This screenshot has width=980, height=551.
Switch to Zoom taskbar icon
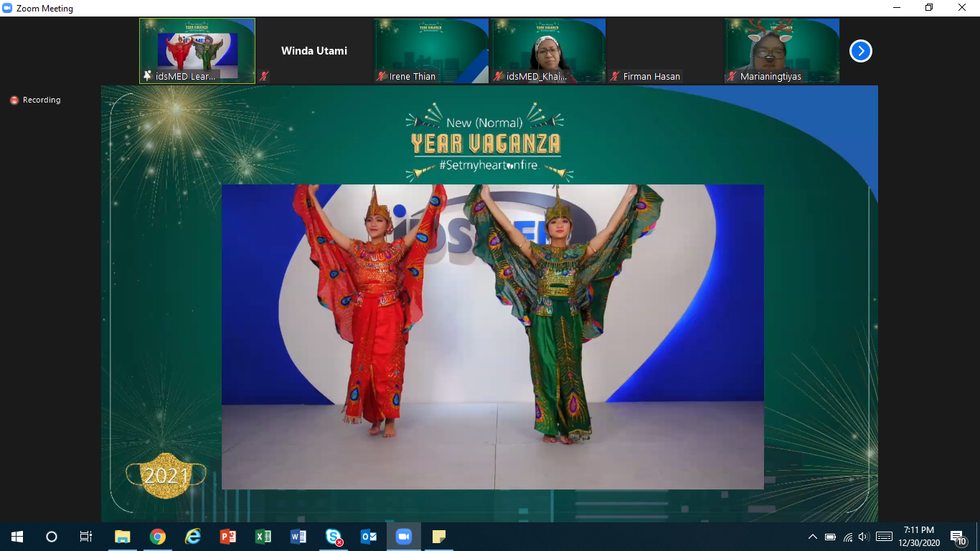(404, 537)
